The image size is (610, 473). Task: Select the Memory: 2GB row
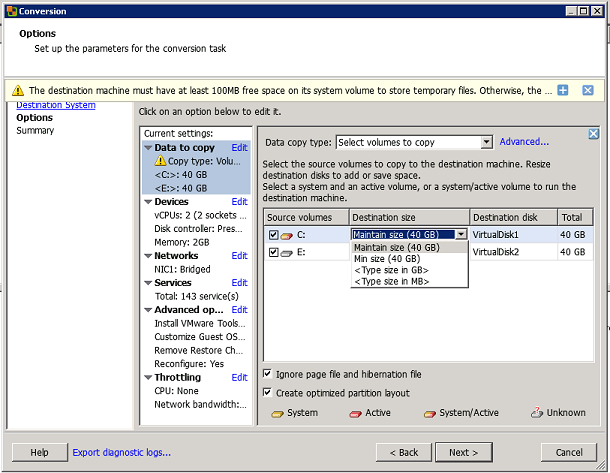196,242
